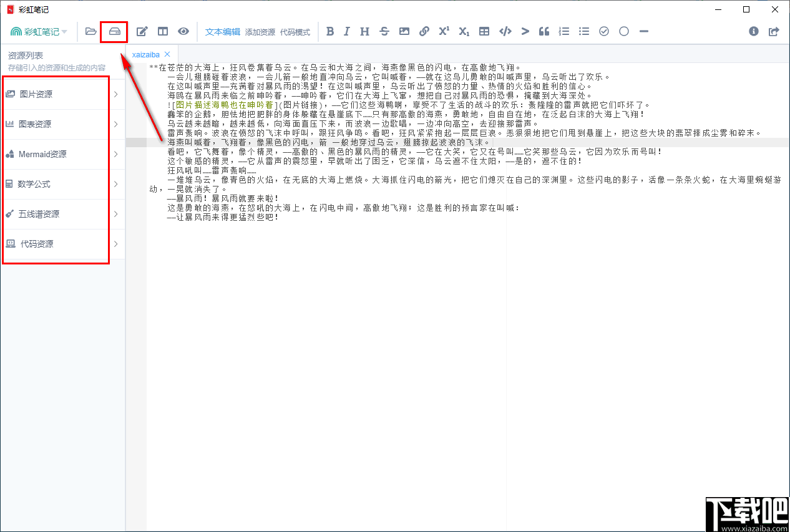The height and width of the screenshot is (532, 790).
Task: Expand the 五线谱资源 chevron
Action: coord(115,215)
